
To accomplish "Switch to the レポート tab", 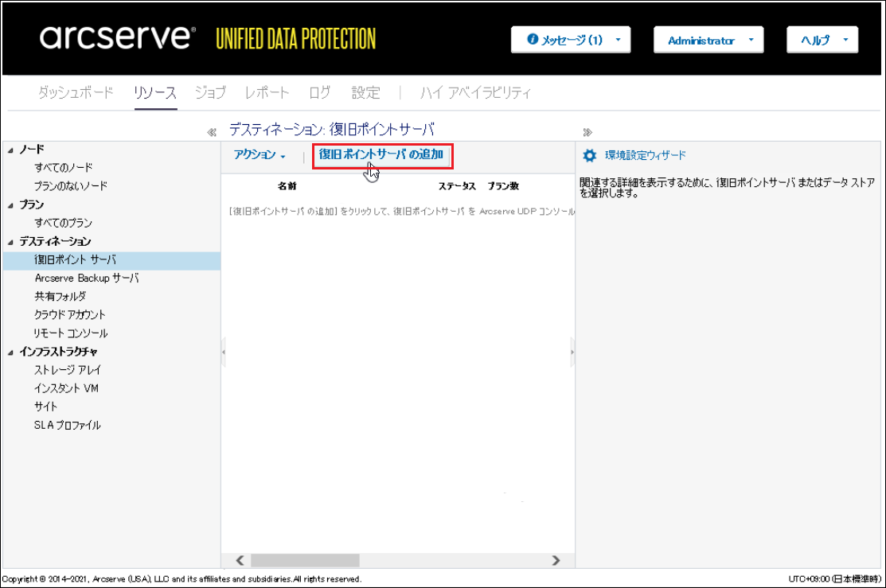I will point(267,92).
